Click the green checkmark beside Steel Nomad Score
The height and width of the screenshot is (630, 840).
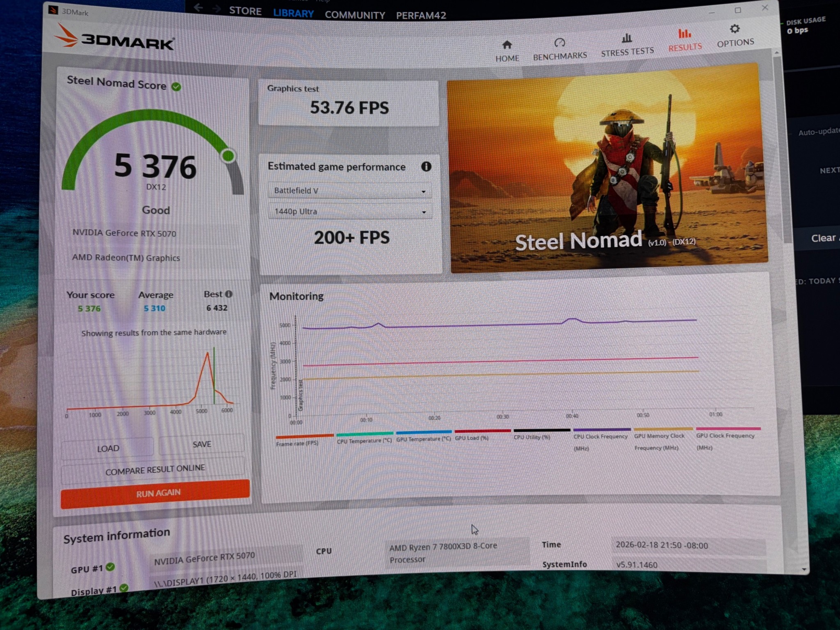[176, 87]
